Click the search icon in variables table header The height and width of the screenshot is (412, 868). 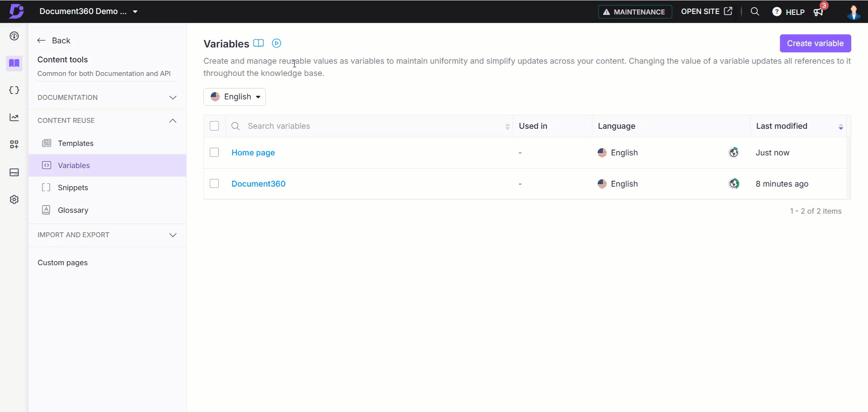pyautogui.click(x=236, y=126)
